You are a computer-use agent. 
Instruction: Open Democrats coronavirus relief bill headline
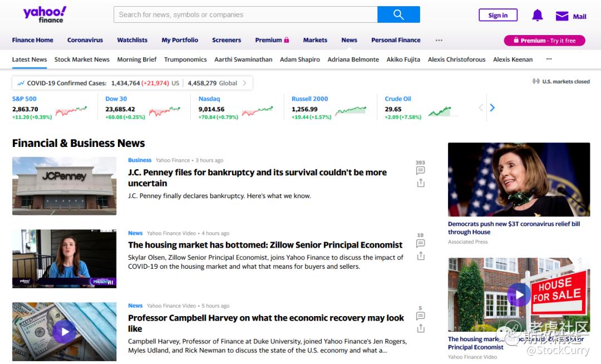[x=514, y=228]
